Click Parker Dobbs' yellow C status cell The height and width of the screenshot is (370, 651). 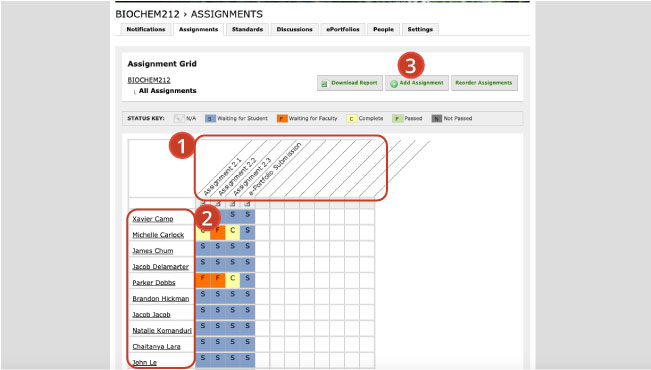pos(232,281)
